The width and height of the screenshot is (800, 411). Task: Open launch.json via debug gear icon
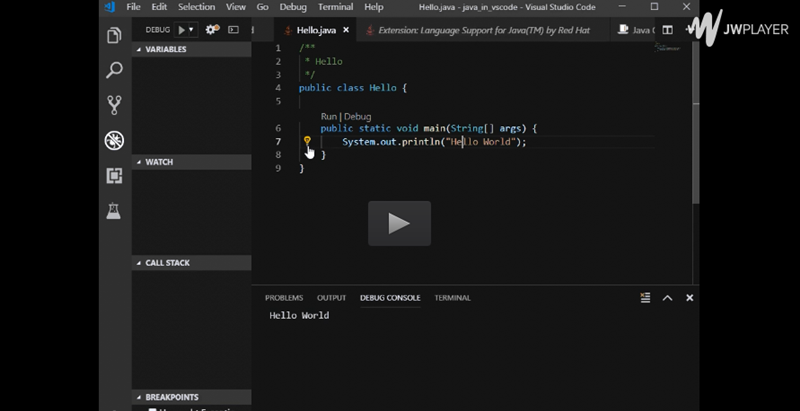pyautogui.click(x=211, y=30)
